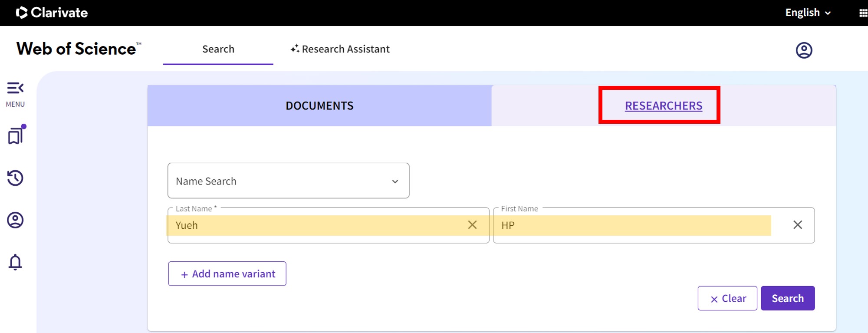The image size is (868, 333).
Task: Clear the First Name field
Action: (x=798, y=225)
